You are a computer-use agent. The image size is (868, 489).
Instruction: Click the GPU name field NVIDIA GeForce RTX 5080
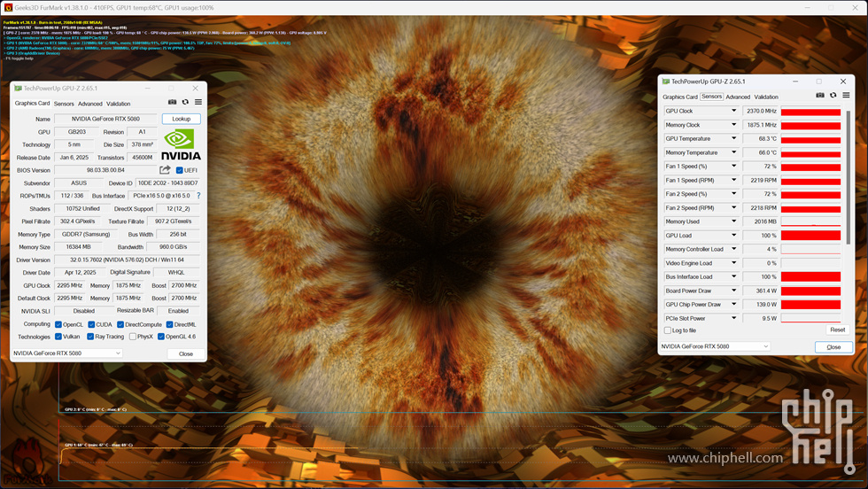click(105, 119)
